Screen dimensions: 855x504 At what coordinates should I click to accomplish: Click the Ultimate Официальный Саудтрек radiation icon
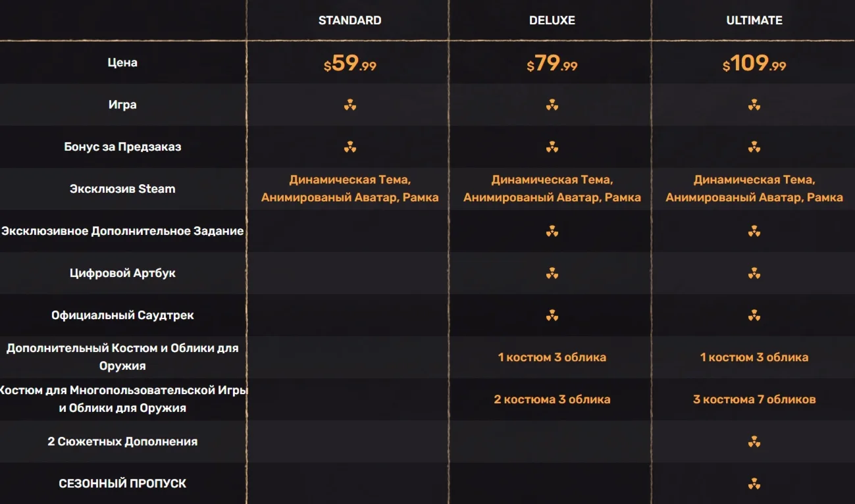click(754, 315)
